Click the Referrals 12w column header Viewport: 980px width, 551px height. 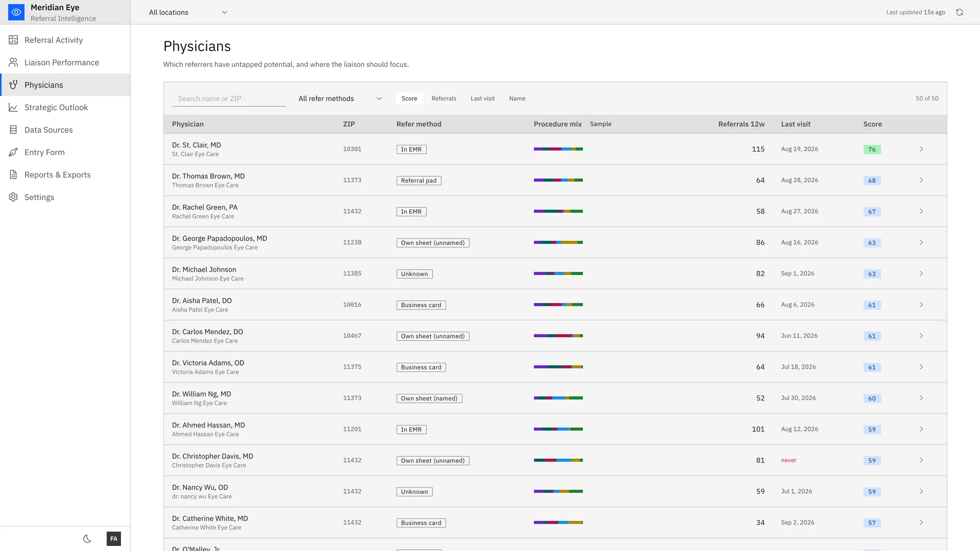(741, 124)
